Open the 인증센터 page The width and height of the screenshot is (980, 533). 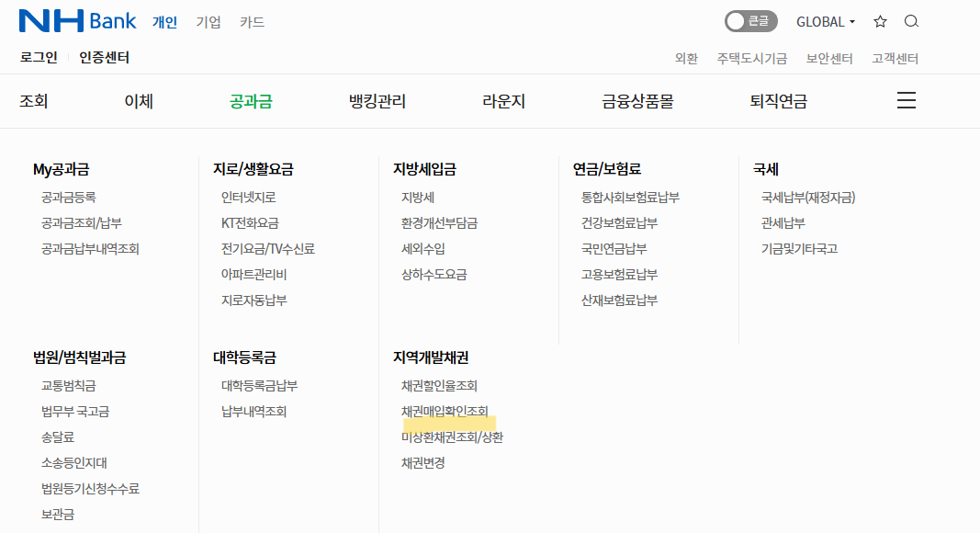pos(104,57)
